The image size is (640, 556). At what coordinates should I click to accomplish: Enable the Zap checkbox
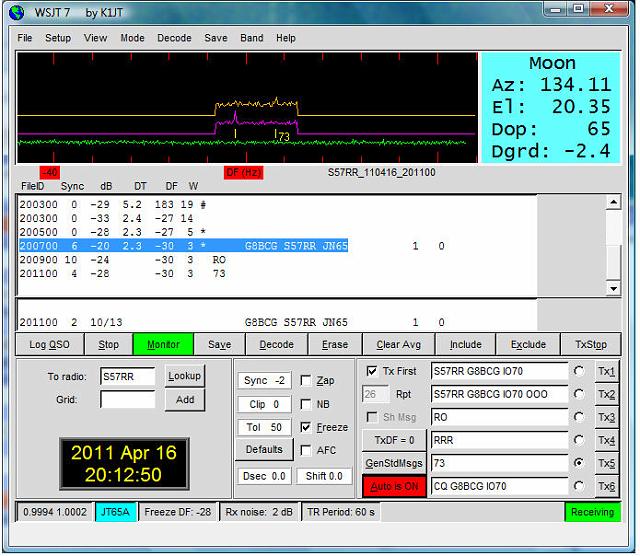(306, 380)
